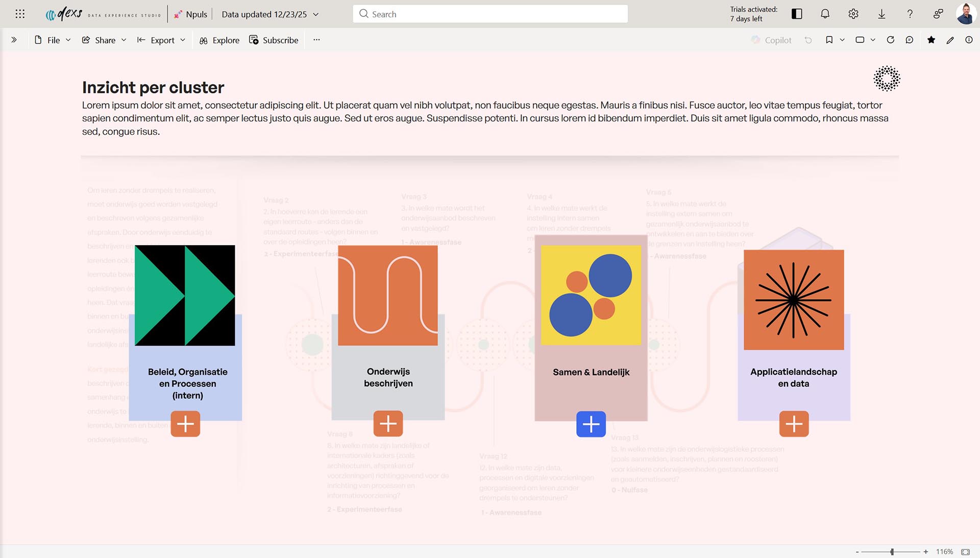Click the download arrow icon
980x558 pixels.
[x=881, y=14]
